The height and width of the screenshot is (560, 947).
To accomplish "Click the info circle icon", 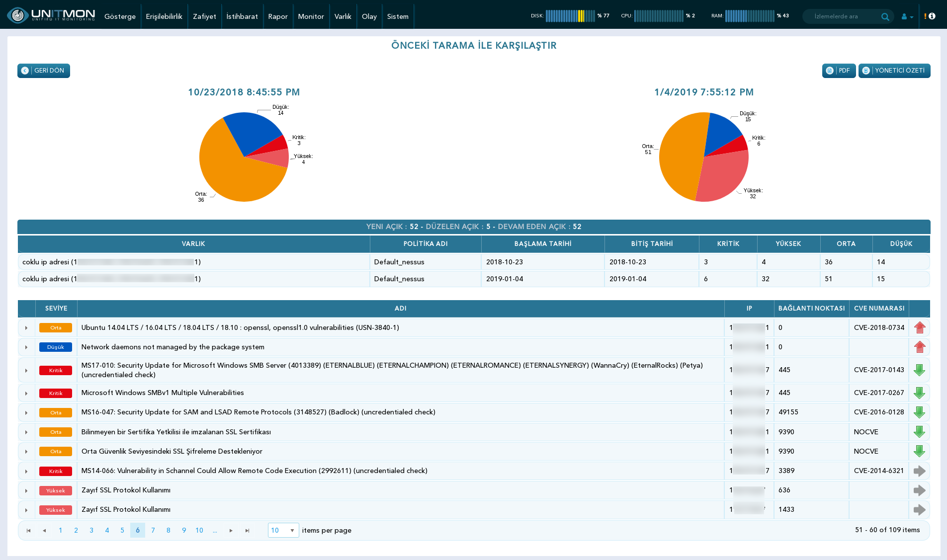I will (x=932, y=16).
